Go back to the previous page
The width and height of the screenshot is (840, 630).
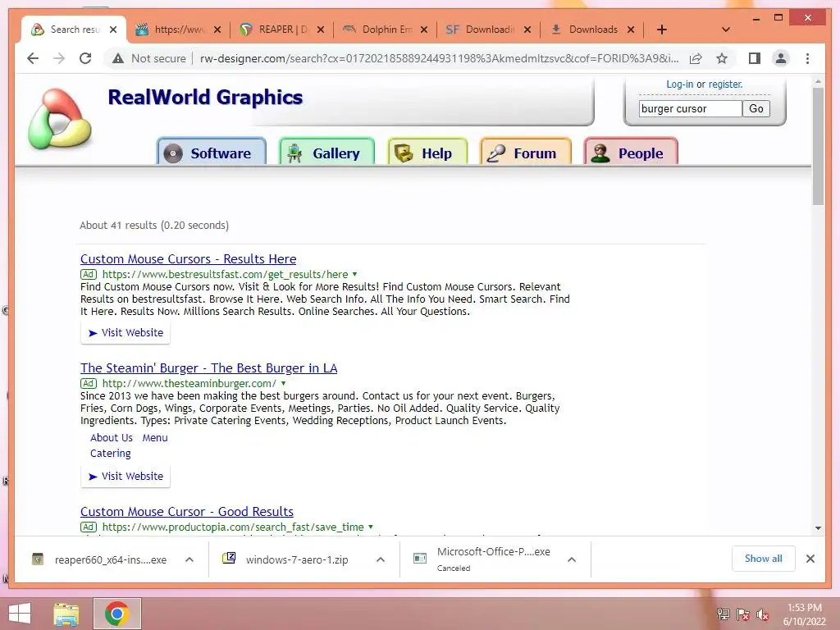click(33, 58)
